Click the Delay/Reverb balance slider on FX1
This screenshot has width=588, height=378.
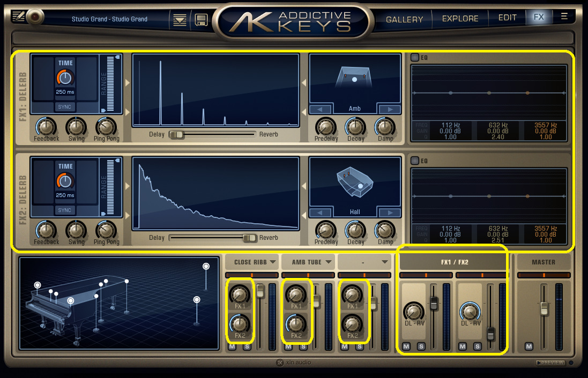pos(177,134)
